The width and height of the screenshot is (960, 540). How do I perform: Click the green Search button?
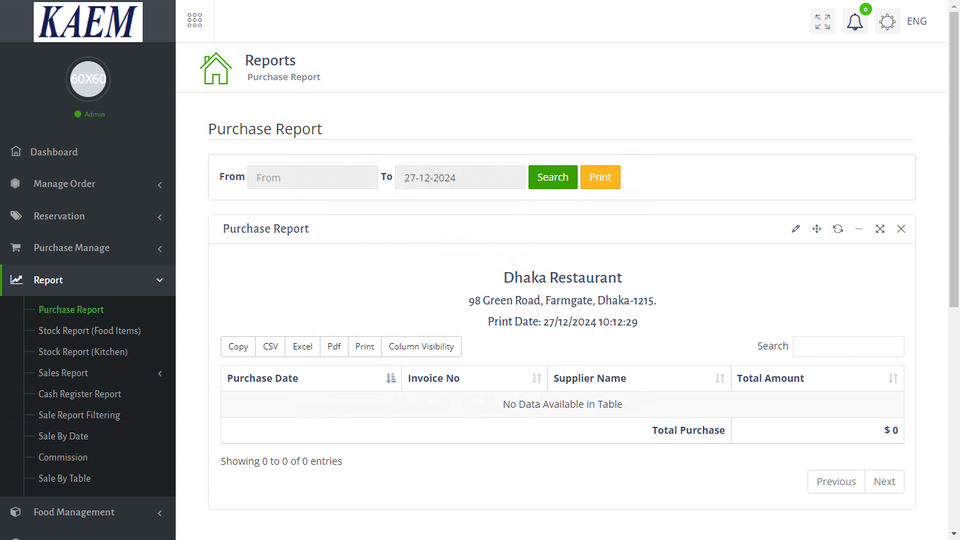click(x=552, y=177)
